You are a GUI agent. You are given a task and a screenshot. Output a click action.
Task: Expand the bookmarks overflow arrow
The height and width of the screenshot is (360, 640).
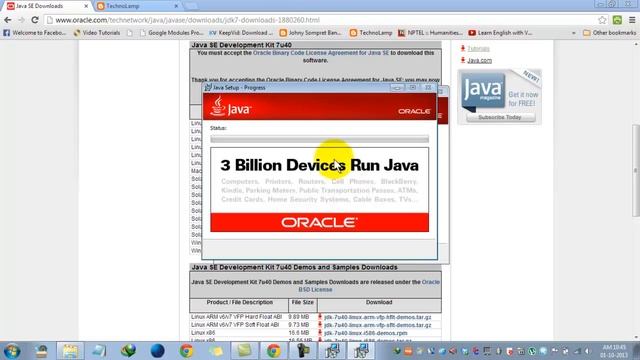[x=573, y=33]
